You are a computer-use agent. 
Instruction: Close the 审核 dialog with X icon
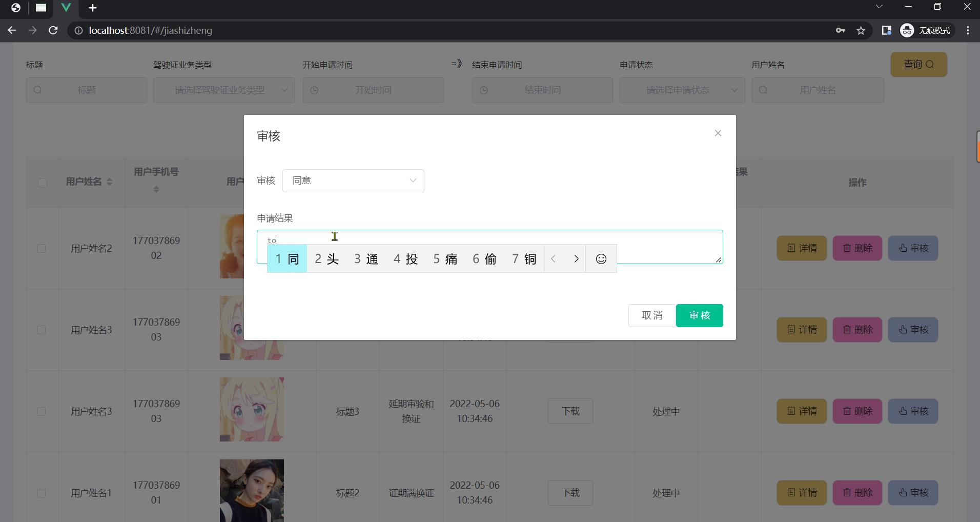click(x=718, y=133)
